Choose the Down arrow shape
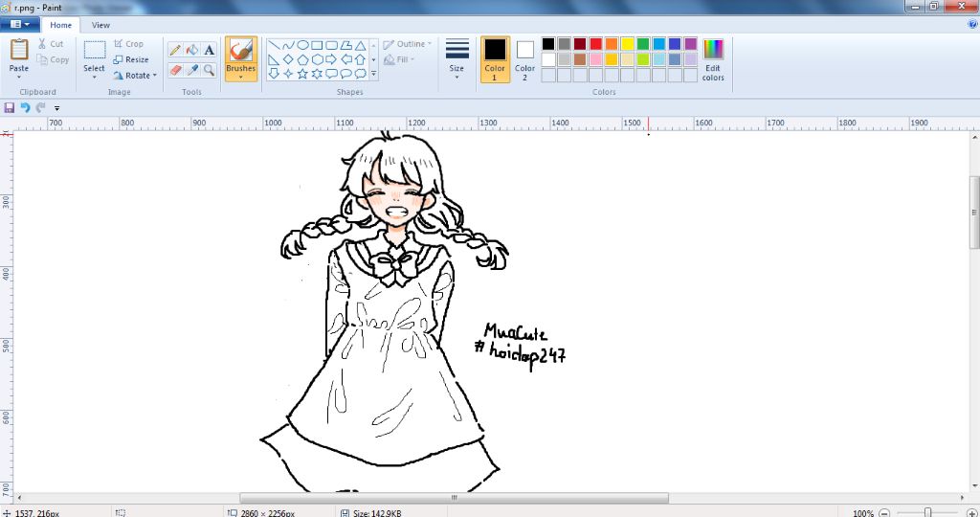The height and width of the screenshot is (517, 980). (274, 74)
